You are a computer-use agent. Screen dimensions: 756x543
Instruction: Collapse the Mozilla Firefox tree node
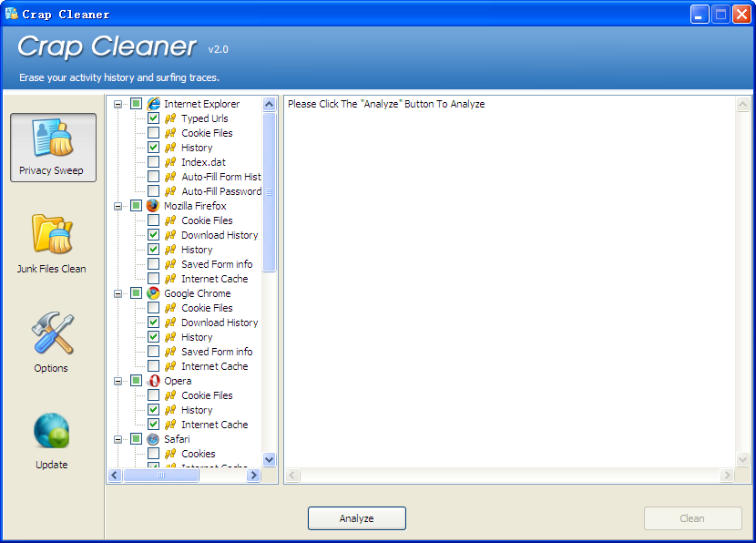point(118,206)
